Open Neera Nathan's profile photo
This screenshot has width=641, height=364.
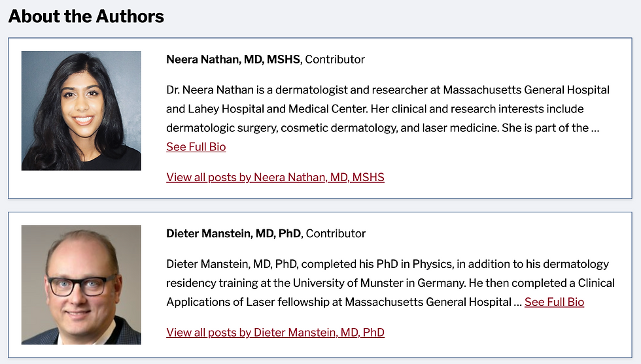coord(81,110)
